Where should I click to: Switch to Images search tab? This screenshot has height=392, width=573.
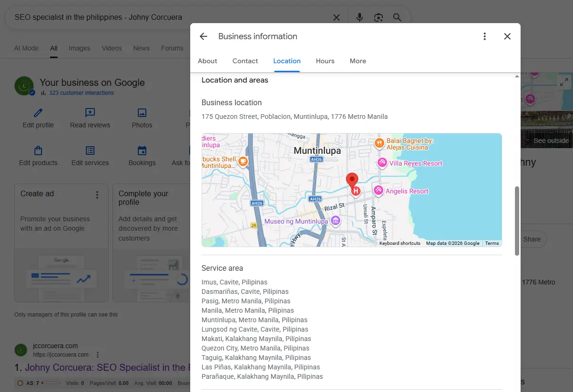[x=79, y=48]
